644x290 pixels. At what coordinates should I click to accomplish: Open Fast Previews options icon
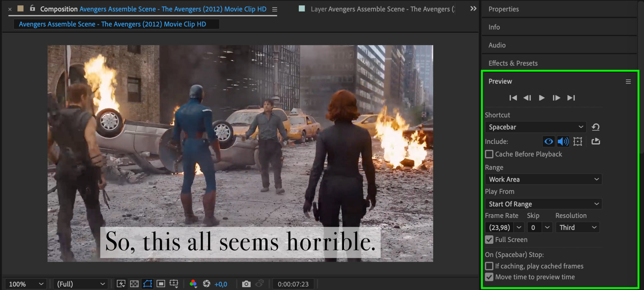tap(121, 284)
